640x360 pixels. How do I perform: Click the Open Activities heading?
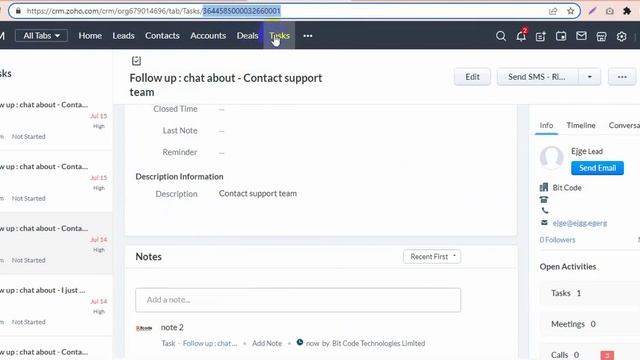click(x=568, y=267)
